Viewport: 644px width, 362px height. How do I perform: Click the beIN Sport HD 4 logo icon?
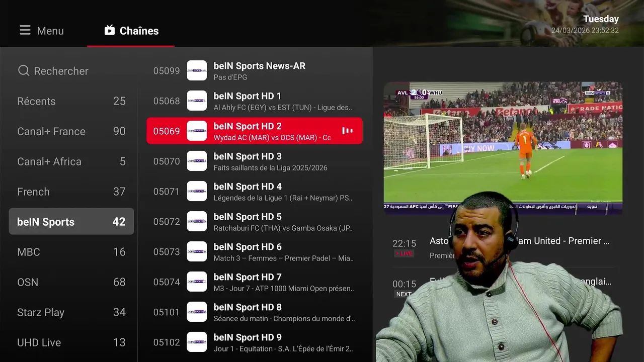coord(197,191)
